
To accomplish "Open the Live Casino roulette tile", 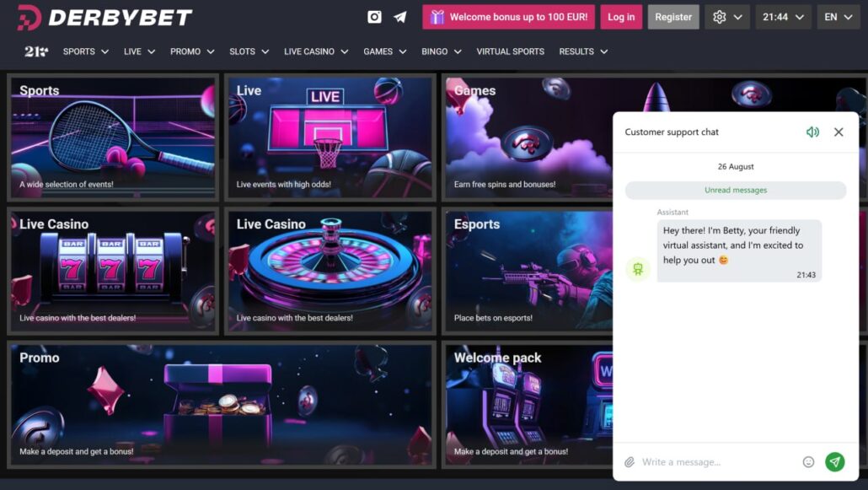I will pyautogui.click(x=330, y=271).
